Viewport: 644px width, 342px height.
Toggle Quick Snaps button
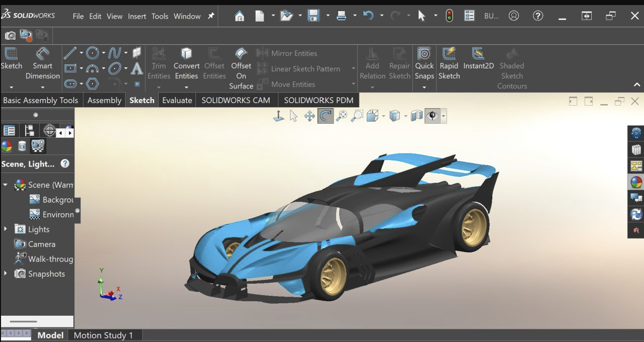tap(424, 64)
